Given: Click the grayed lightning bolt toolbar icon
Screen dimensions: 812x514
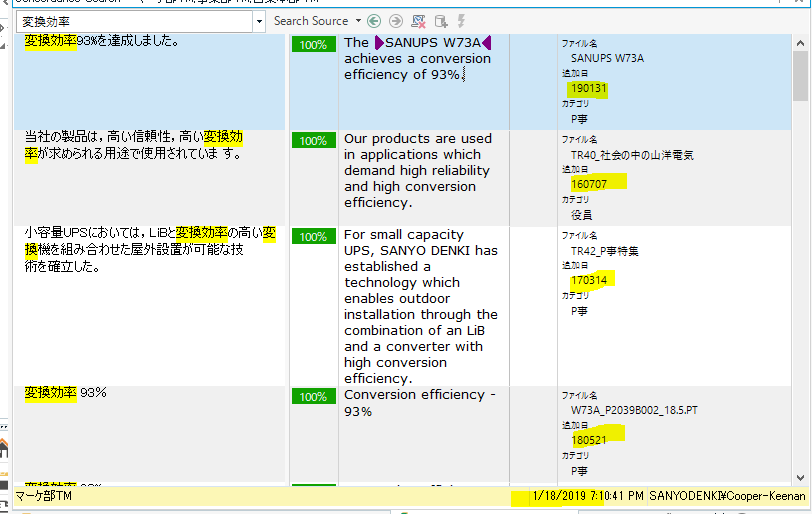Looking at the screenshot, I should (x=461, y=21).
